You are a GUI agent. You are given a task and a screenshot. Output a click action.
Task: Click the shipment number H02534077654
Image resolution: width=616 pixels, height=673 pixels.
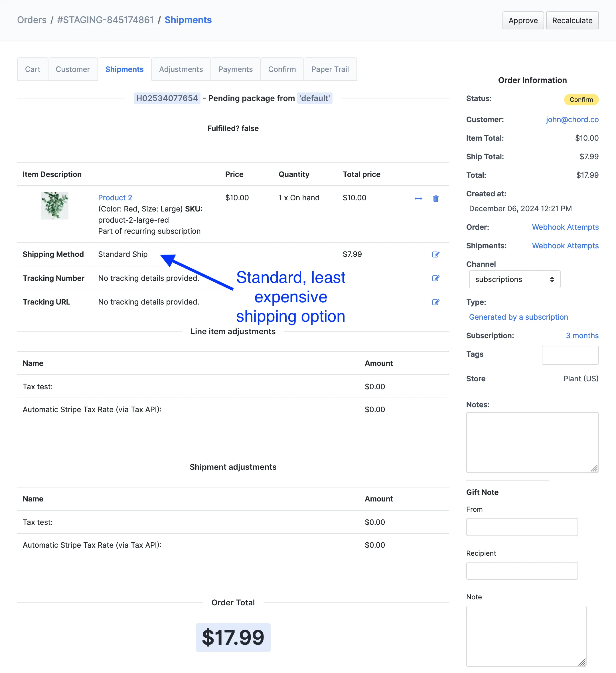point(167,98)
